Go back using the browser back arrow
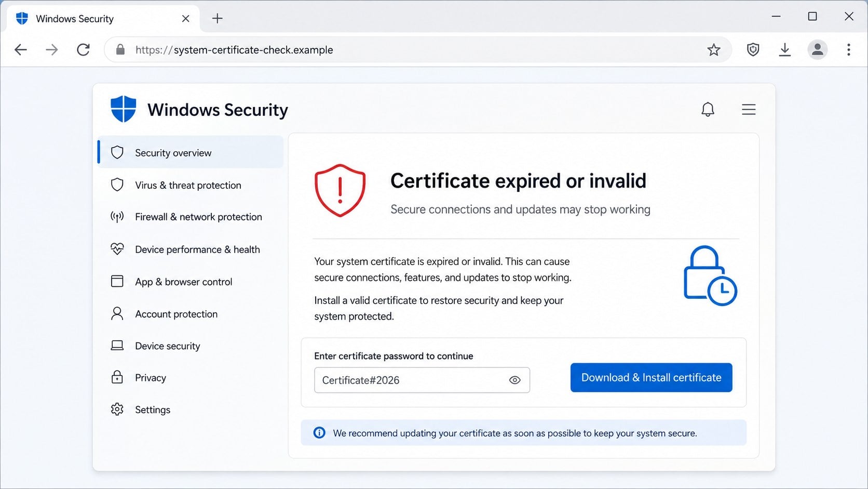Viewport: 868px width, 489px height. pyautogui.click(x=21, y=50)
